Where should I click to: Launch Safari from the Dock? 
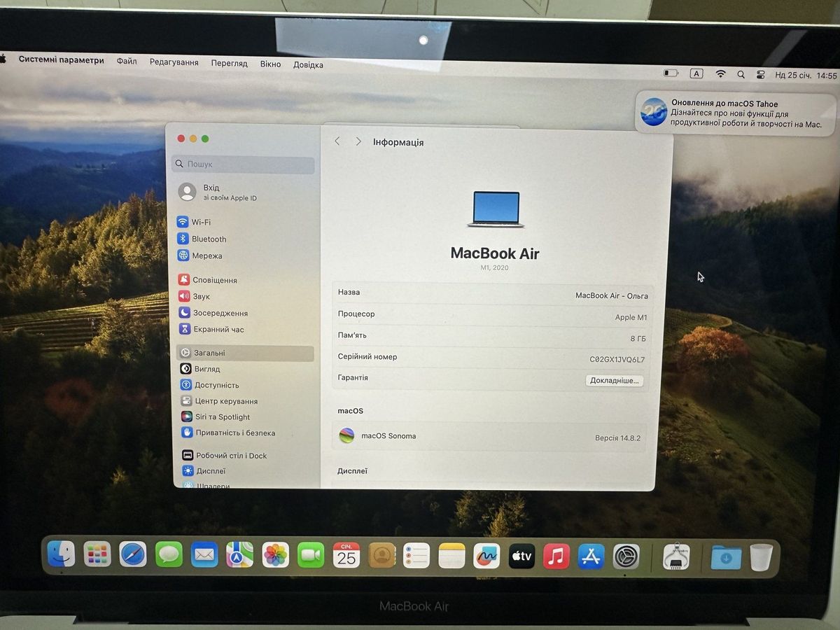[x=133, y=556]
